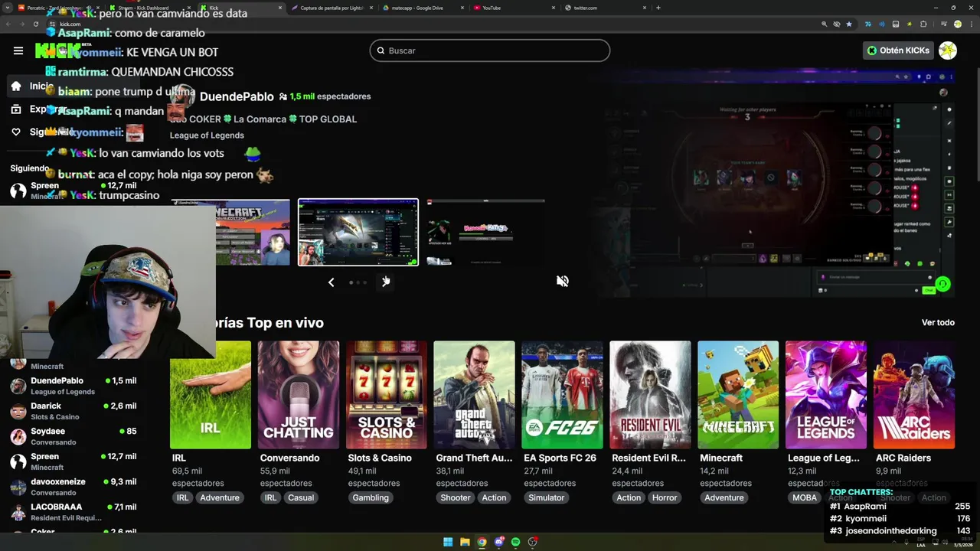
Task: Click MOBA tag under League of Legends
Action: point(805,497)
